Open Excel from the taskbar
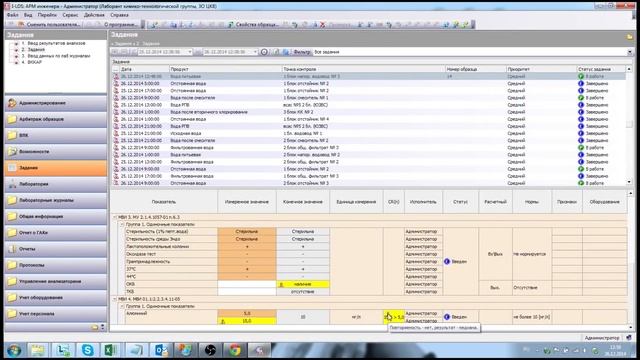The image size is (640, 360). (x=111, y=350)
